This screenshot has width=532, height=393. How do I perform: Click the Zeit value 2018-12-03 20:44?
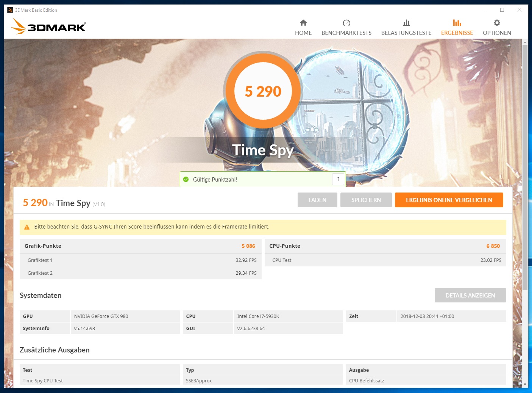point(427,316)
